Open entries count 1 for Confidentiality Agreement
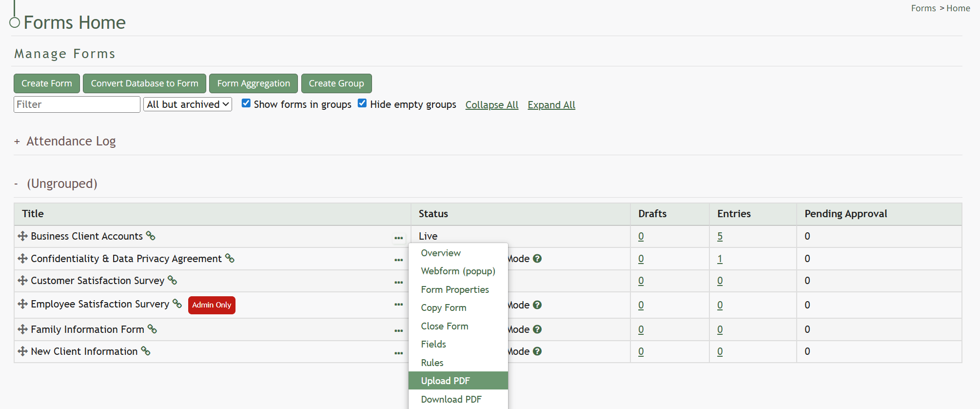Viewport: 980px width, 409px height. click(x=720, y=259)
